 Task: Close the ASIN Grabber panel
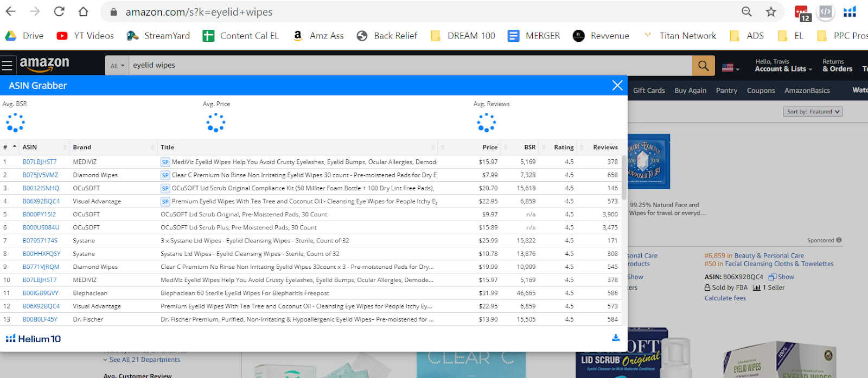pyautogui.click(x=617, y=85)
